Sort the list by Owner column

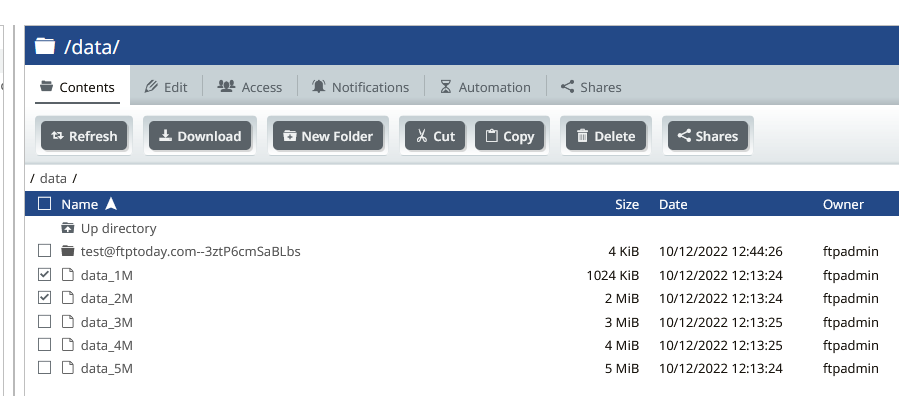843,205
